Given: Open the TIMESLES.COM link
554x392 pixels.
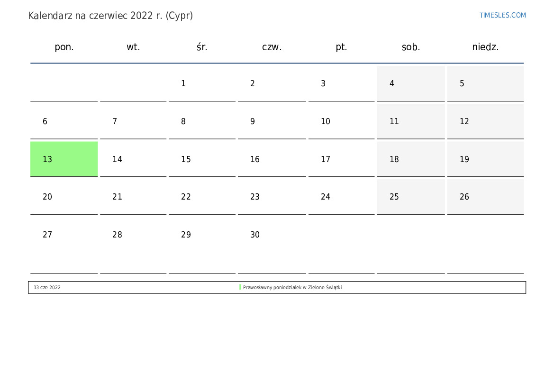Looking at the screenshot, I should (x=502, y=15).
